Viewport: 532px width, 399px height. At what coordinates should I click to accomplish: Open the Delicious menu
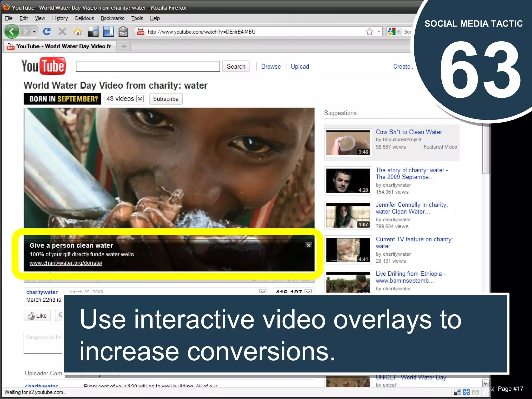click(x=84, y=18)
